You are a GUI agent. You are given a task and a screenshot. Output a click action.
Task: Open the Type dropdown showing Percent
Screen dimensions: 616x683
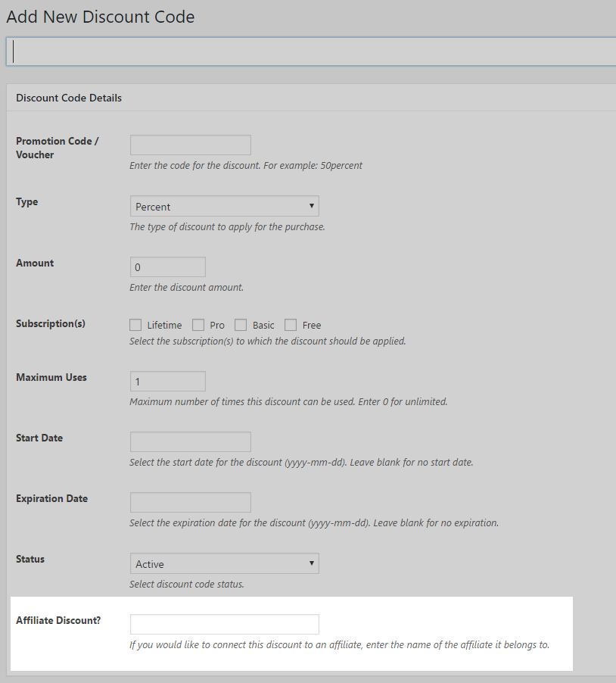tap(224, 206)
